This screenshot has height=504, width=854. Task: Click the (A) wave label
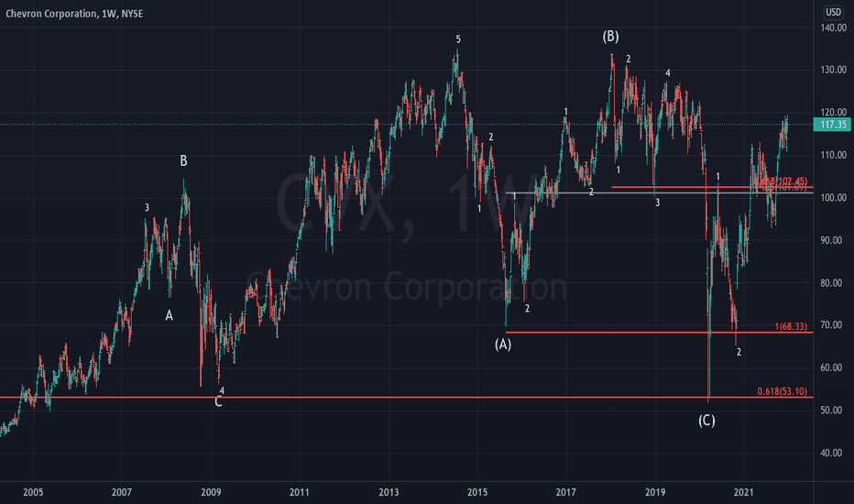503,344
